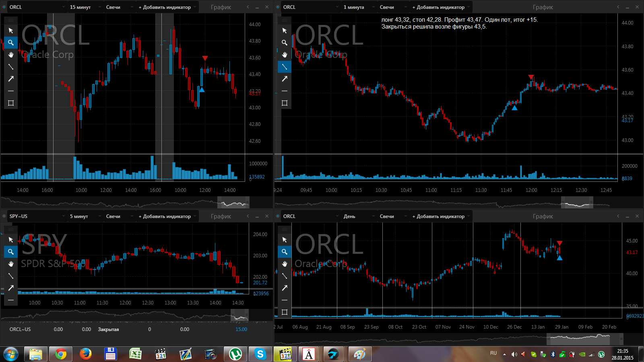Click back chevron in ORCL 15-minute panel header
Image resolution: width=644 pixels, height=362 pixels.
(x=248, y=7)
